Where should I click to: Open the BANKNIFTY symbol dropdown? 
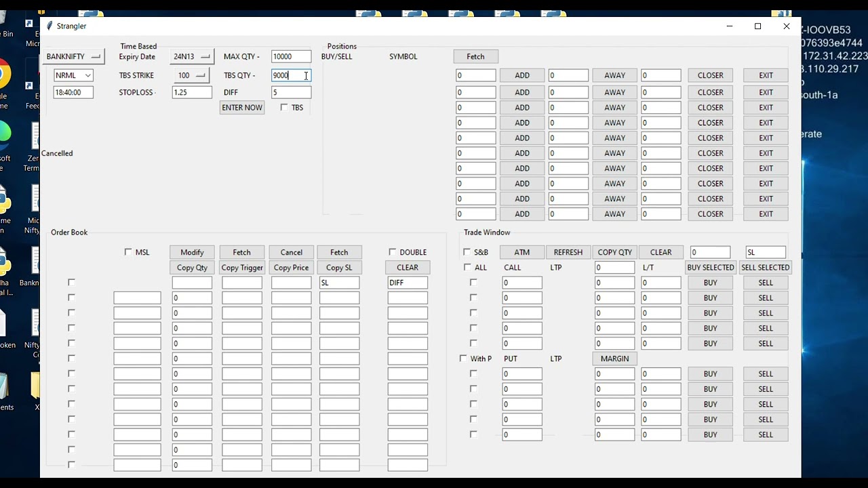click(73, 57)
